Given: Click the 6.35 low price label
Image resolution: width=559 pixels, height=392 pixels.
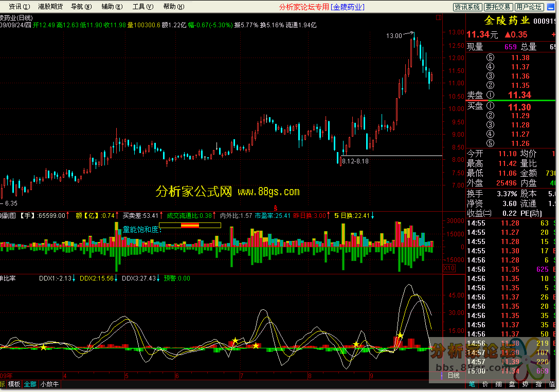Looking at the screenshot, I should click(x=11, y=203).
